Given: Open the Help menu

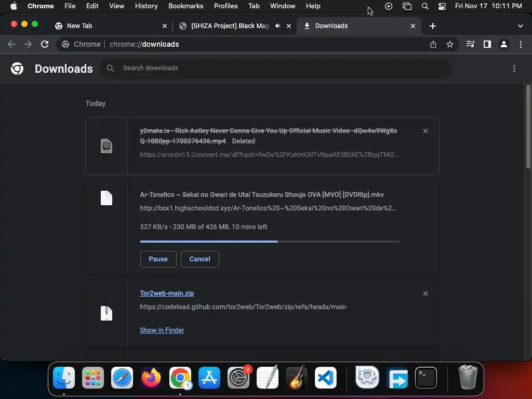Looking at the screenshot, I should click(x=313, y=6).
